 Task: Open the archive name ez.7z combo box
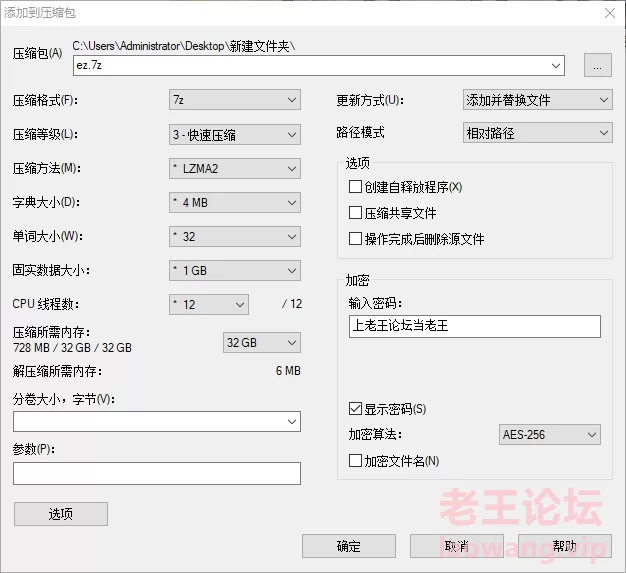coord(319,65)
